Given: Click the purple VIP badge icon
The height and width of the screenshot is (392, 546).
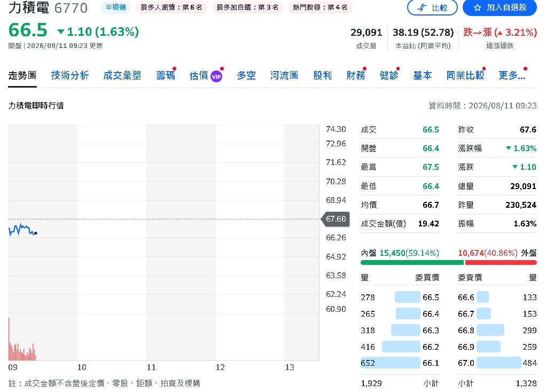Looking at the screenshot, I should [216, 76].
